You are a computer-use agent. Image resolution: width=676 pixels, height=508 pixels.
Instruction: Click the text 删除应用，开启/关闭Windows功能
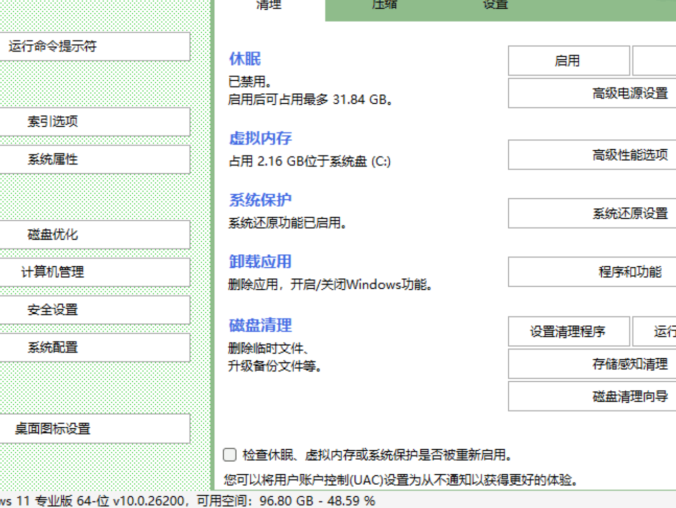[x=330, y=285]
